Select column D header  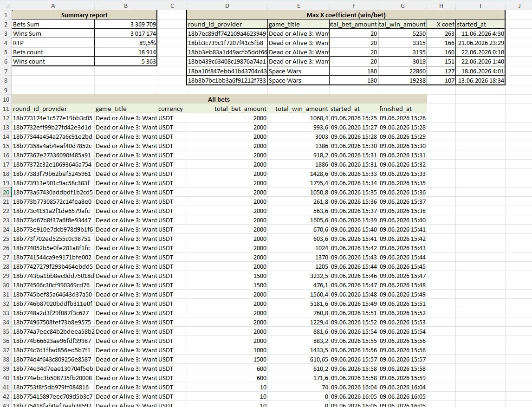pyautogui.click(x=227, y=6)
